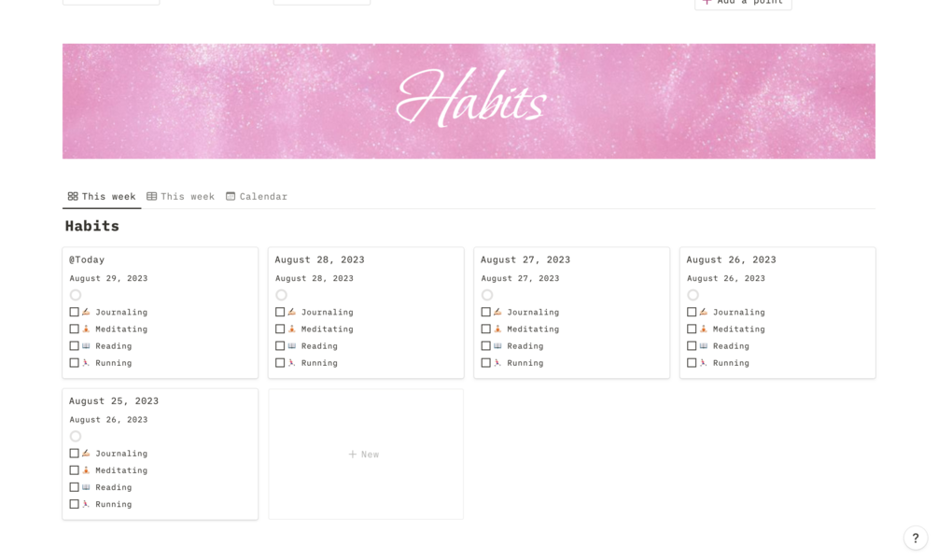Add a new habit card with + New
Screen dimensions: 938x560
pyautogui.click(x=364, y=455)
